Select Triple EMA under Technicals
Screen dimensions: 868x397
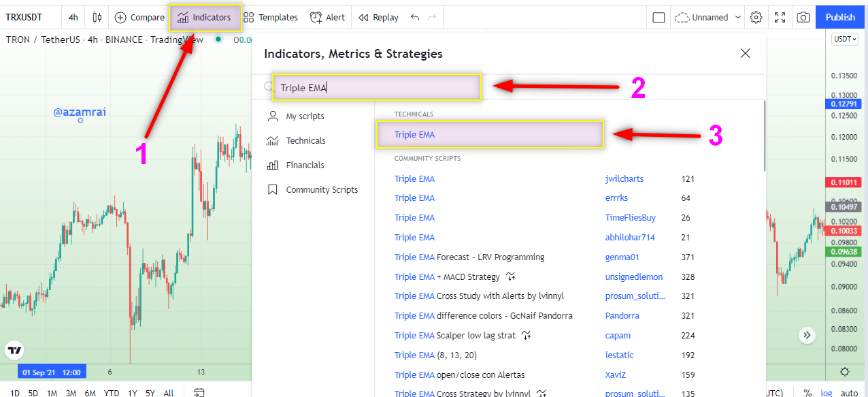[490, 135]
